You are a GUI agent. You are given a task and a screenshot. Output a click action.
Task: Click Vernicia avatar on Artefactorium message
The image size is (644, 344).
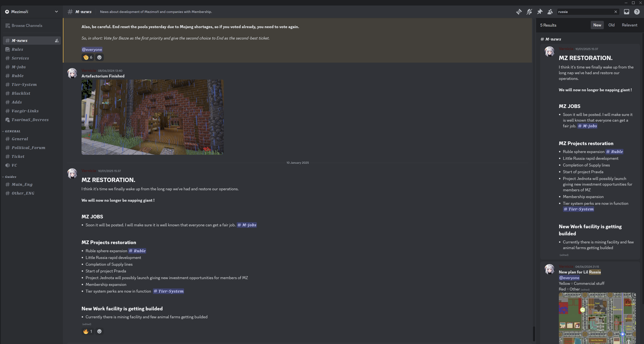72,73
